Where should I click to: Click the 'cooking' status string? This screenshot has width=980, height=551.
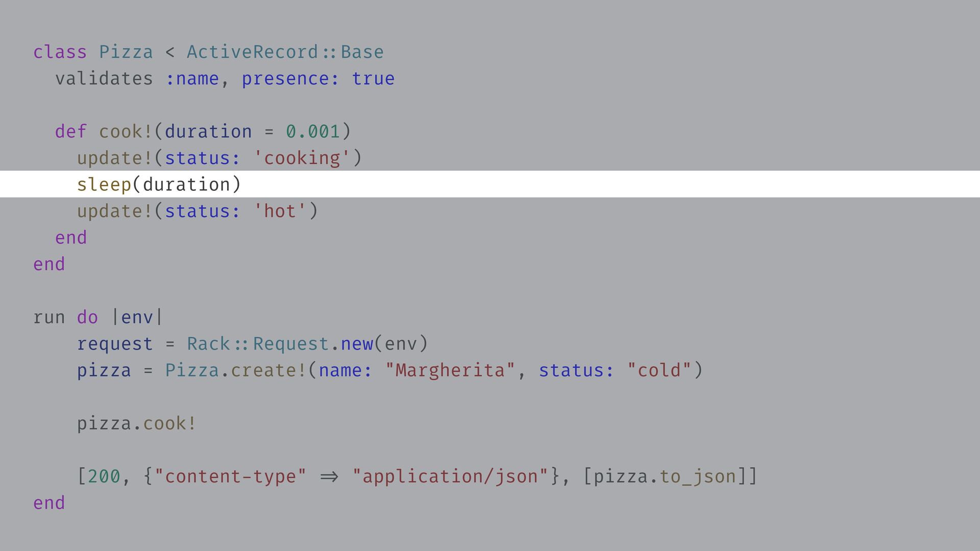click(x=302, y=158)
